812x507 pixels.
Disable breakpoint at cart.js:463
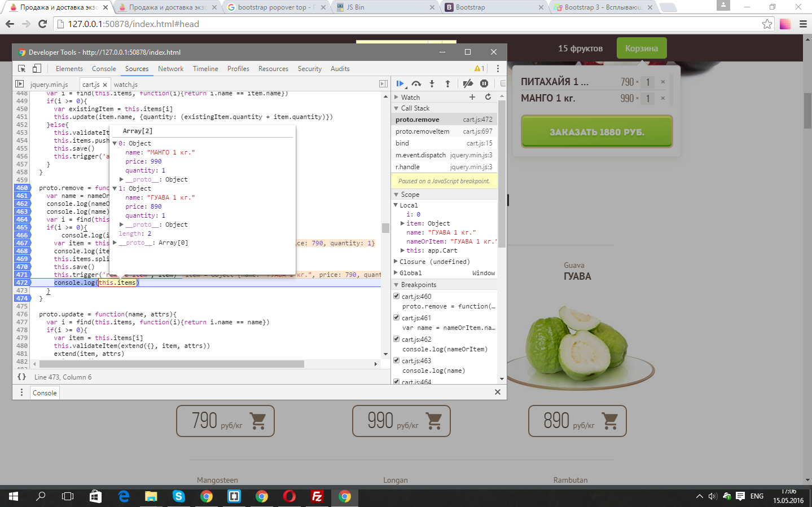pyautogui.click(x=396, y=360)
